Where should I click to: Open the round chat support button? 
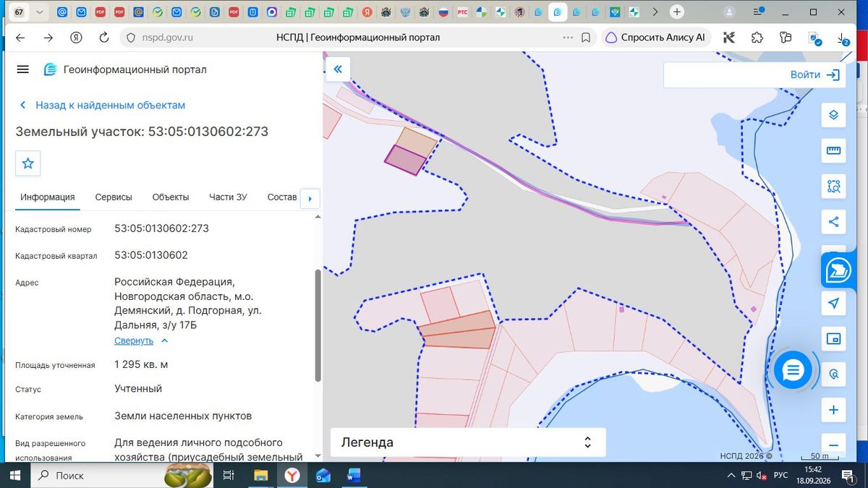click(x=793, y=370)
